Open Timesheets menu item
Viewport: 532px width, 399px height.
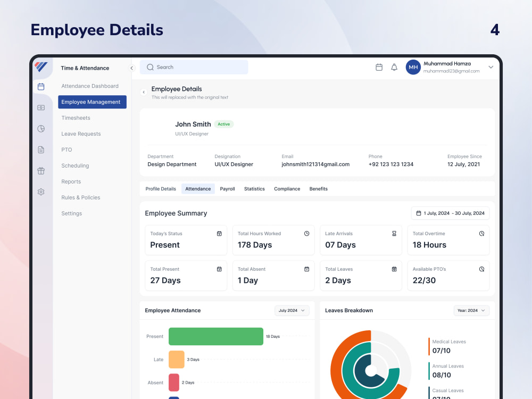[76, 118]
